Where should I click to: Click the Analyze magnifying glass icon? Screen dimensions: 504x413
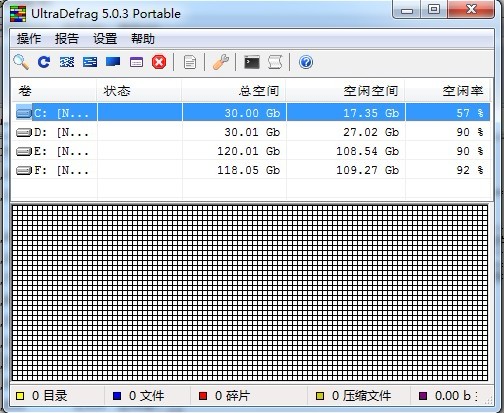point(21,62)
